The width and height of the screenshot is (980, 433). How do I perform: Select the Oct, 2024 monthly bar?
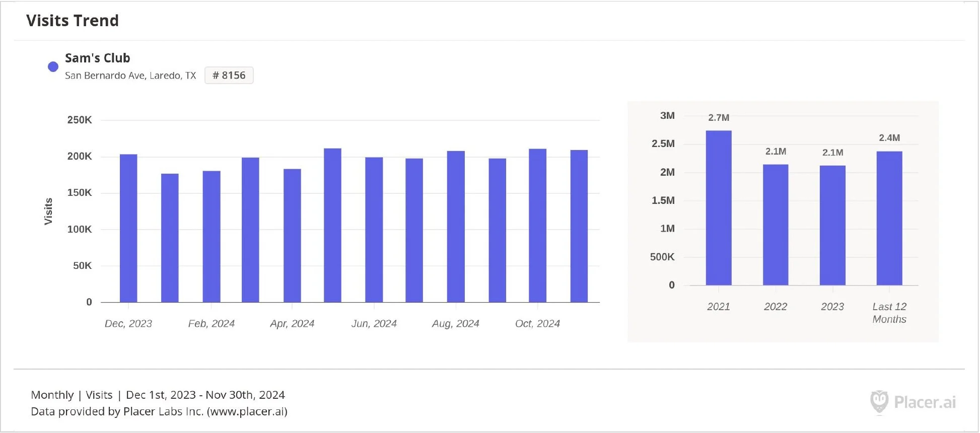(x=537, y=226)
